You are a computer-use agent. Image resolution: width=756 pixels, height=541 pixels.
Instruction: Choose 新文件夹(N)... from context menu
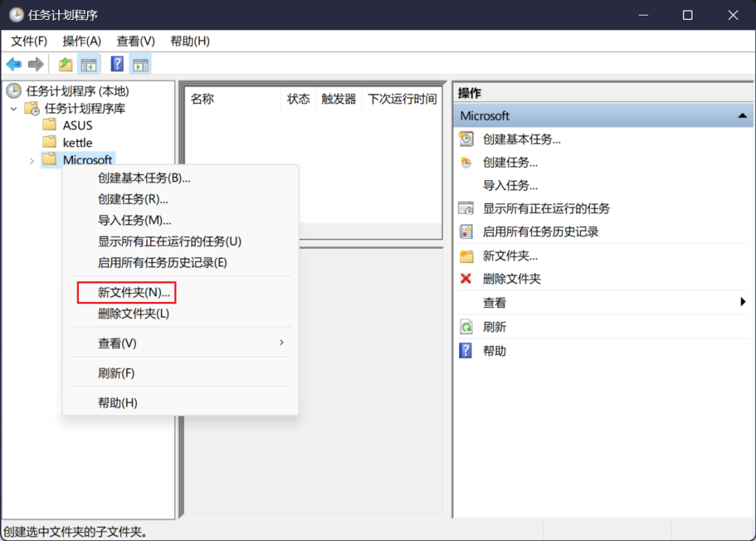[x=134, y=292]
